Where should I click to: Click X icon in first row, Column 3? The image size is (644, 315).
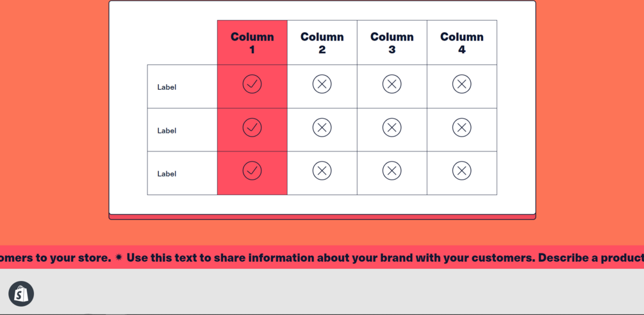tap(392, 84)
